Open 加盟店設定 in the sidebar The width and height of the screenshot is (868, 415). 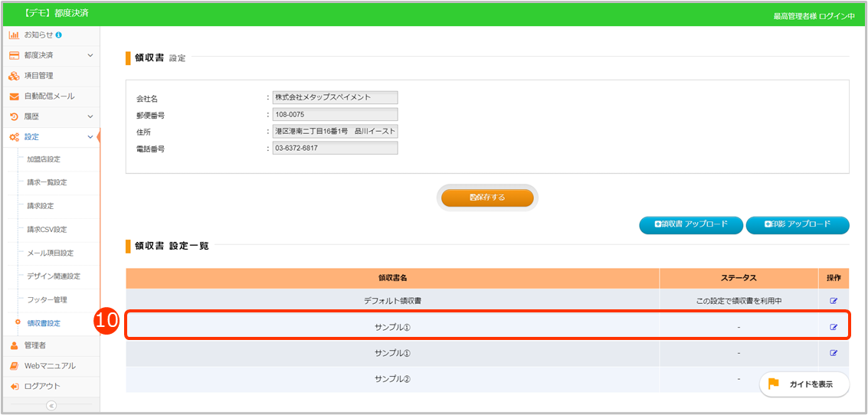pos(44,159)
